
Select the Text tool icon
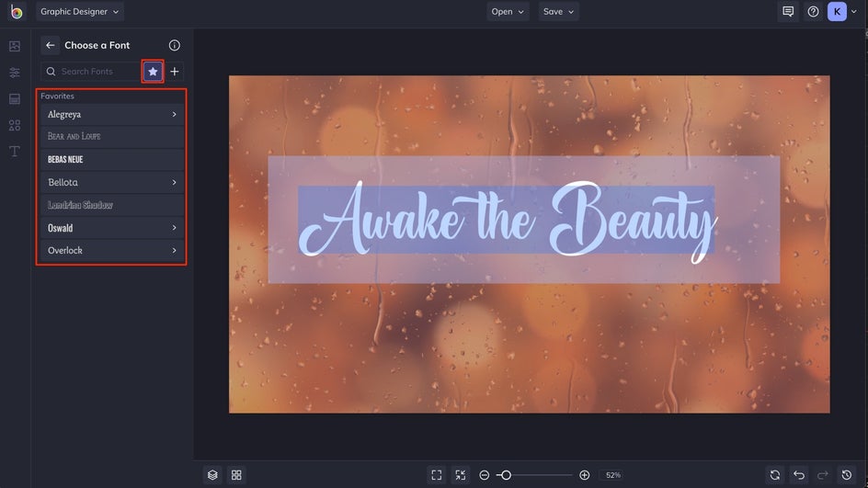(15, 152)
